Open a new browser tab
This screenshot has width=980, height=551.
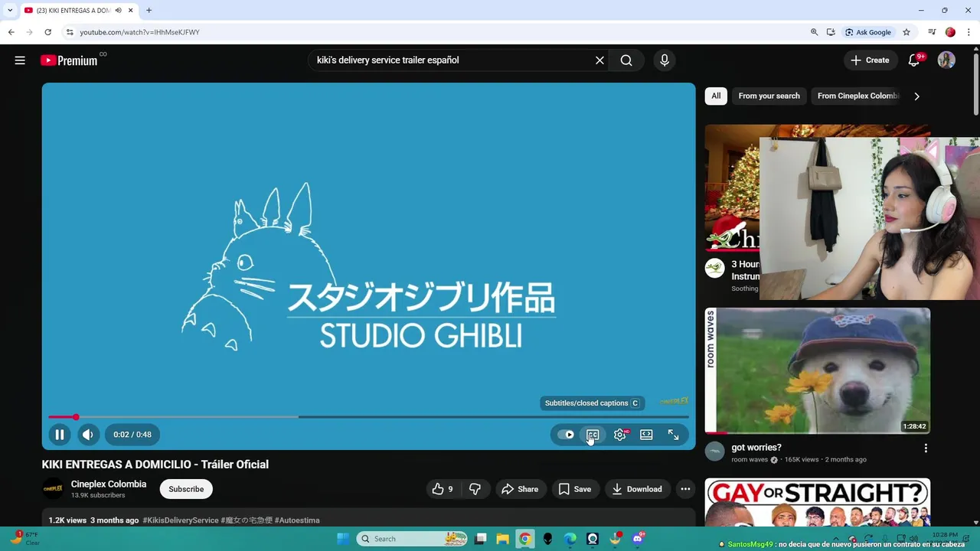149,11
